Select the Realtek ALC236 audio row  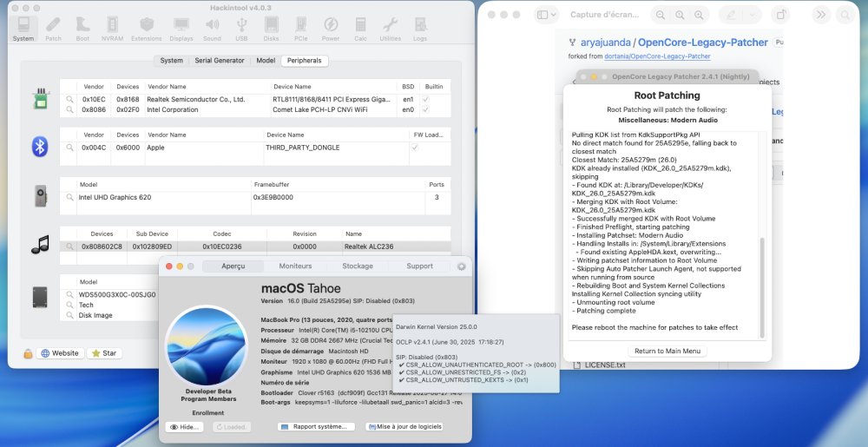[255, 247]
